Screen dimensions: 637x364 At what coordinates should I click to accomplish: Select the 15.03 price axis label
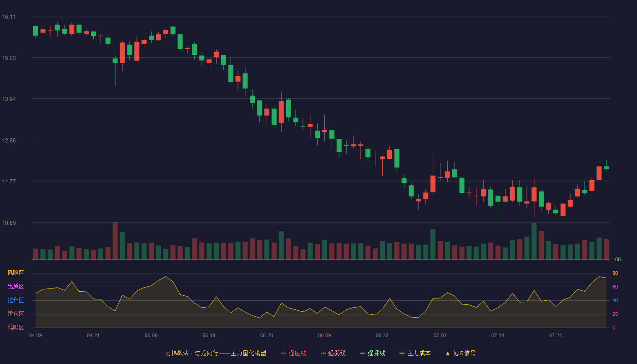9,58
